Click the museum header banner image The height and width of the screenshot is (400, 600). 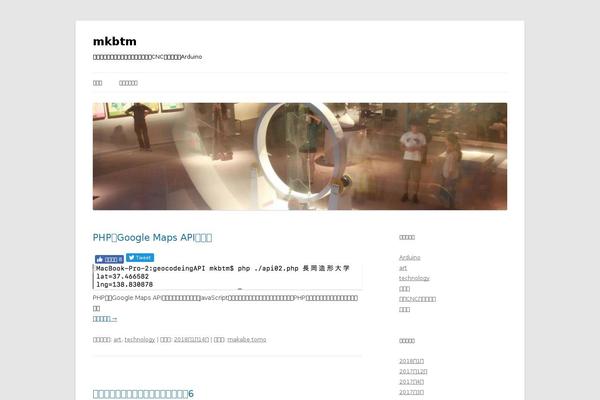click(x=300, y=156)
